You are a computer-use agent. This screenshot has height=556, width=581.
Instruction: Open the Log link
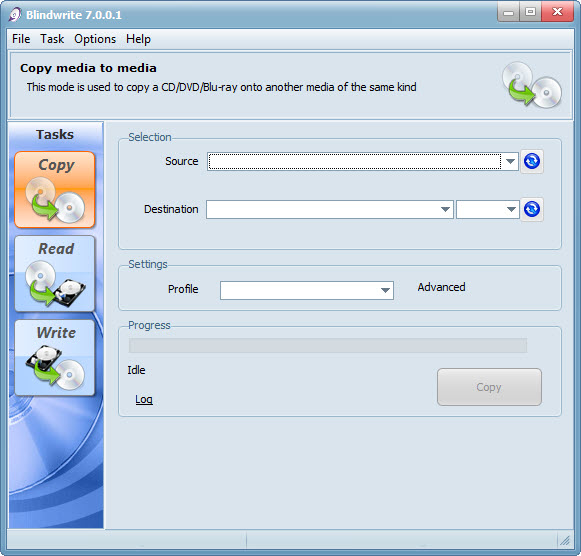144,399
